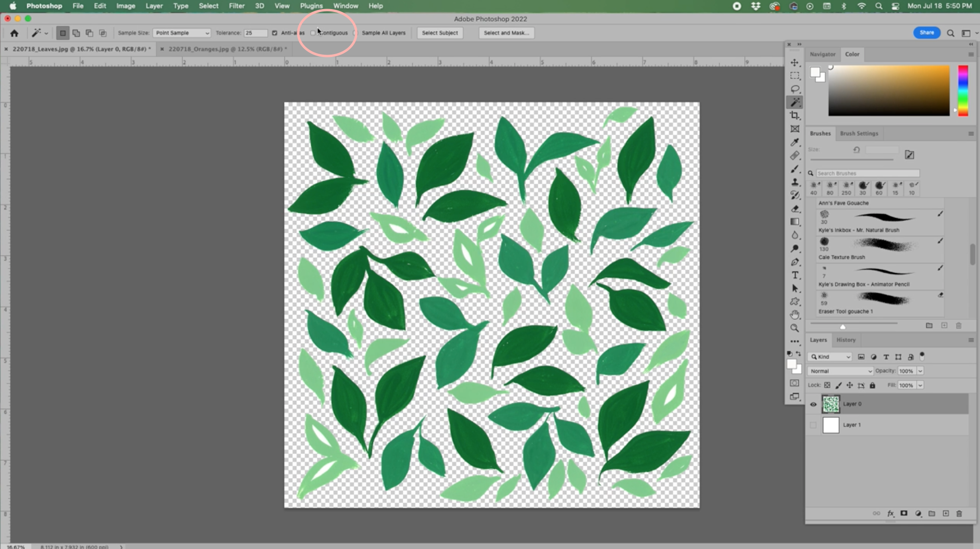Delete layer using Layers panel trash icon
This screenshot has height=549, width=980.
pos(959,514)
